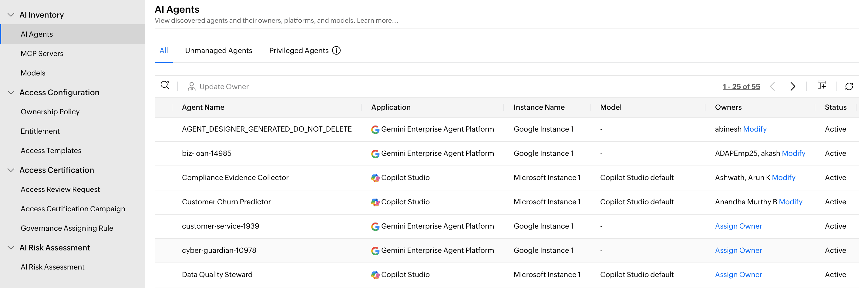
Task: Click the Update Owner button
Action: click(218, 87)
